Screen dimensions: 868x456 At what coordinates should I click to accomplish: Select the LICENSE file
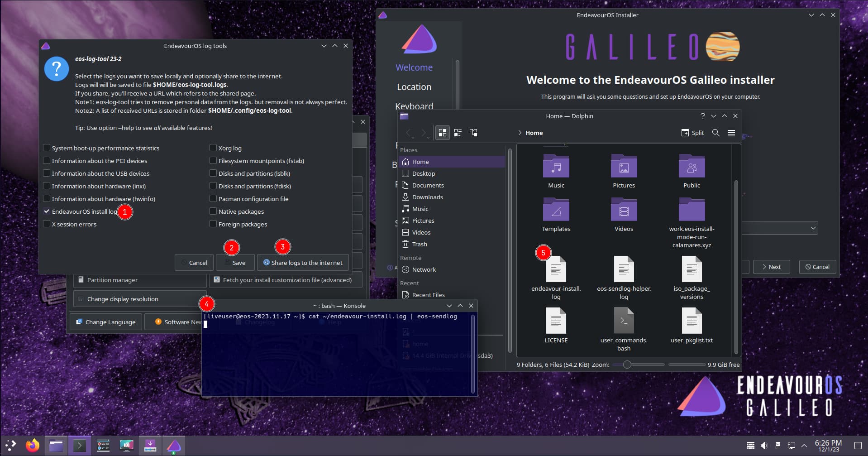click(556, 325)
